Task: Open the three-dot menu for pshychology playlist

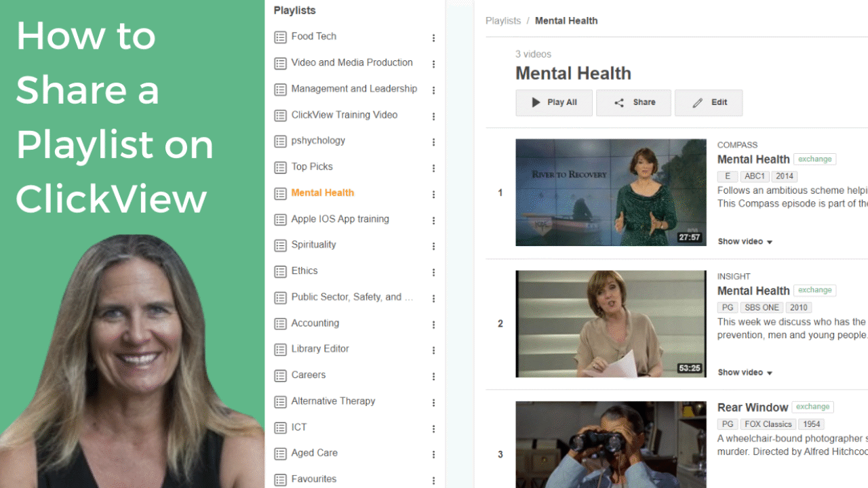Action: click(x=433, y=142)
